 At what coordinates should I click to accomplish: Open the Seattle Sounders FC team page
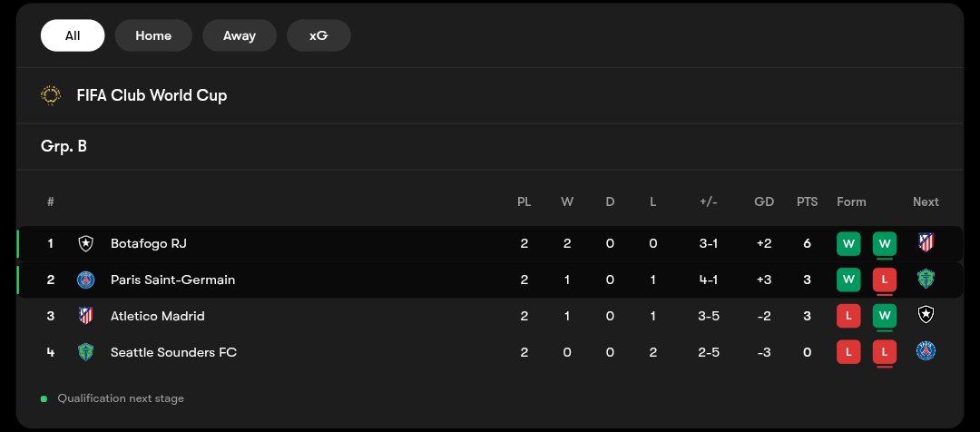pyautogui.click(x=173, y=352)
